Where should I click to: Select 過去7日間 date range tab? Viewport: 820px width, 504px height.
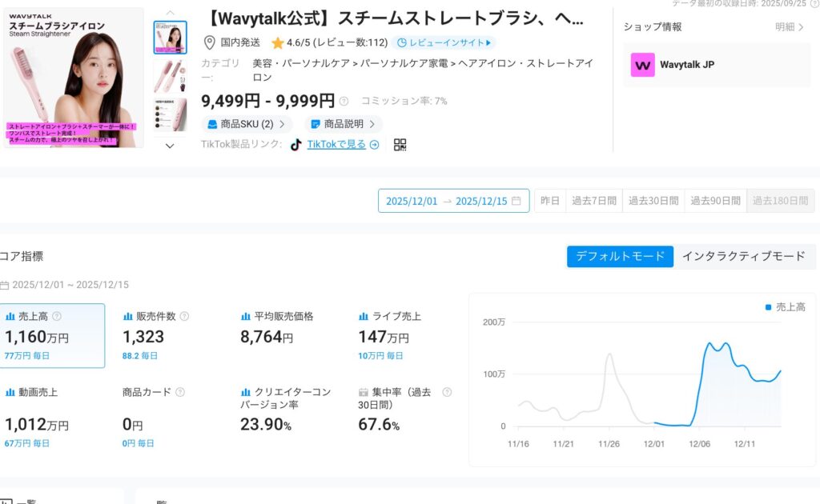(593, 201)
